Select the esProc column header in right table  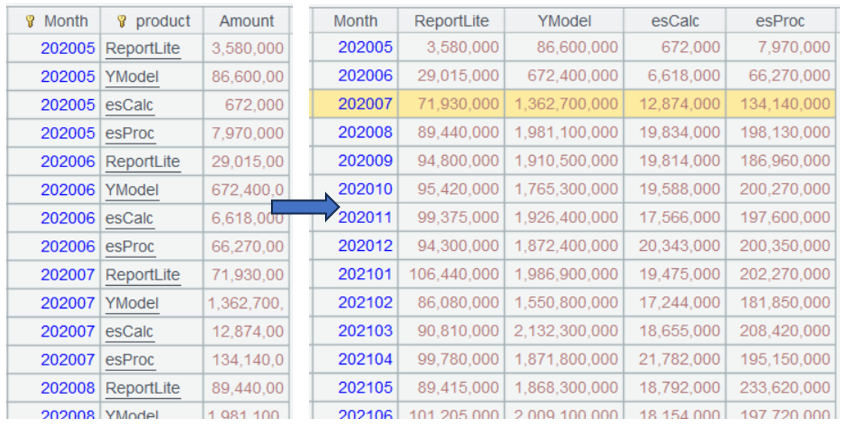point(781,21)
